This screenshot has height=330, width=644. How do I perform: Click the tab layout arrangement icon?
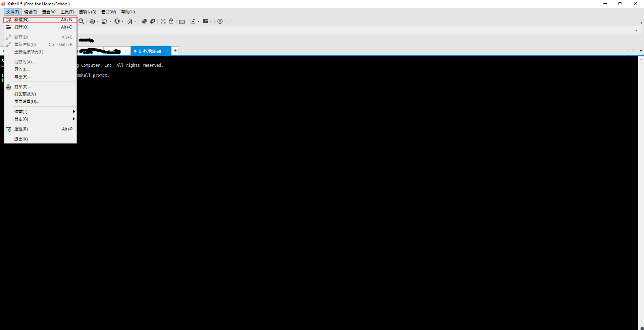coord(205,21)
